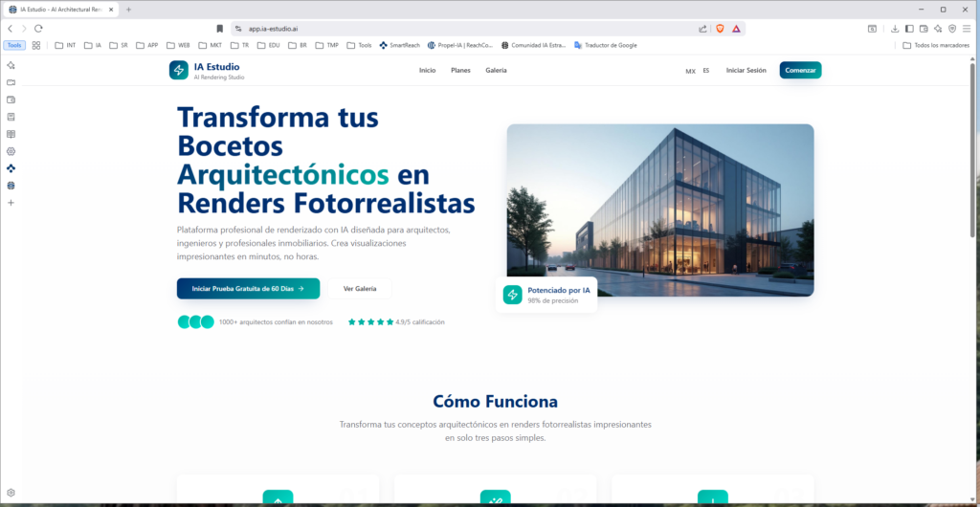This screenshot has width=980, height=507.
Task: Open the browser hamburger main menu
Action: point(967,29)
